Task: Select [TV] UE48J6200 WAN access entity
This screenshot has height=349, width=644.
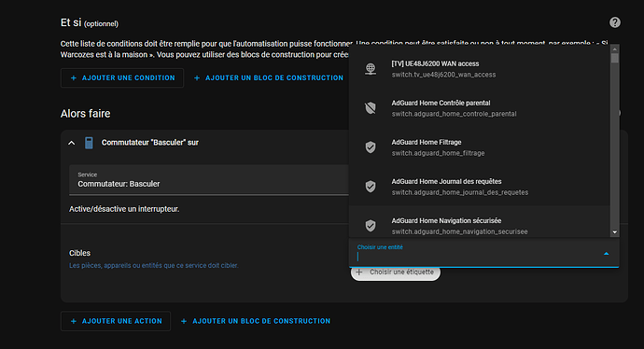Action: [x=480, y=69]
